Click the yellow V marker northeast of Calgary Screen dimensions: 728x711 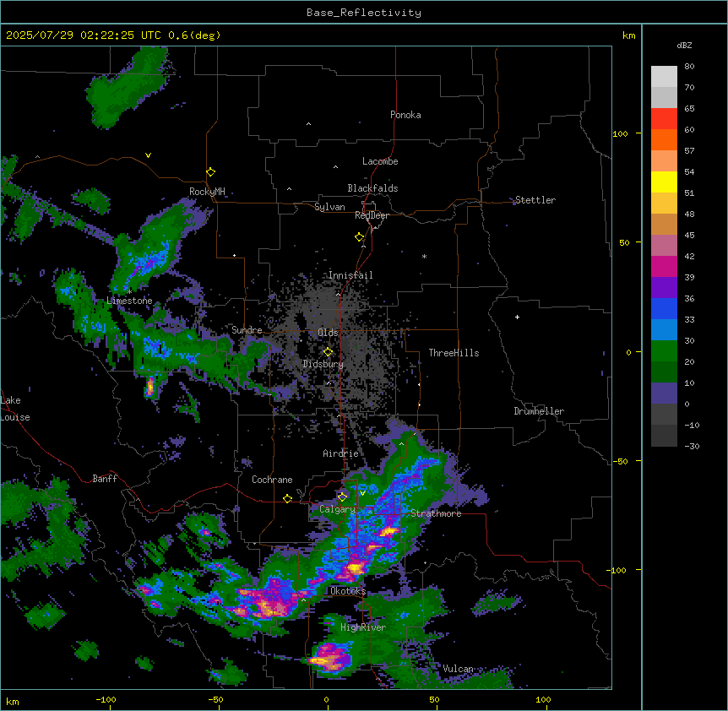(362, 493)
